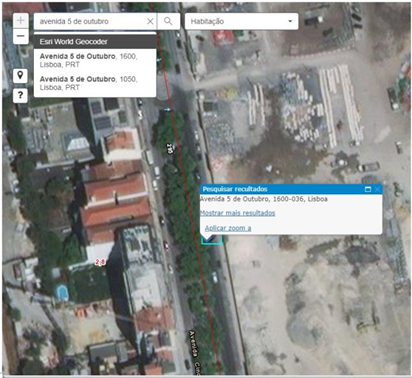Close the search results popup
Viewport: 412px width, 378px height.
point(377,189)
